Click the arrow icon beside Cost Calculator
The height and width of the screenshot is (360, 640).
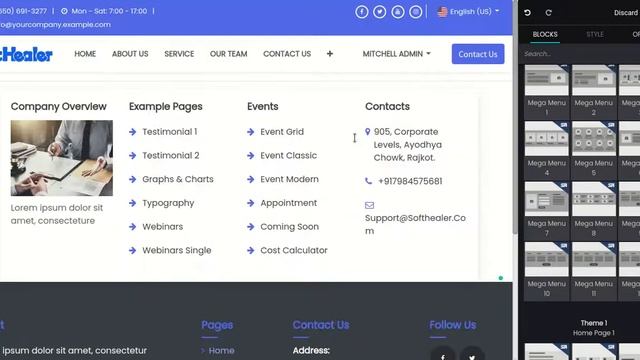[251, 250]
